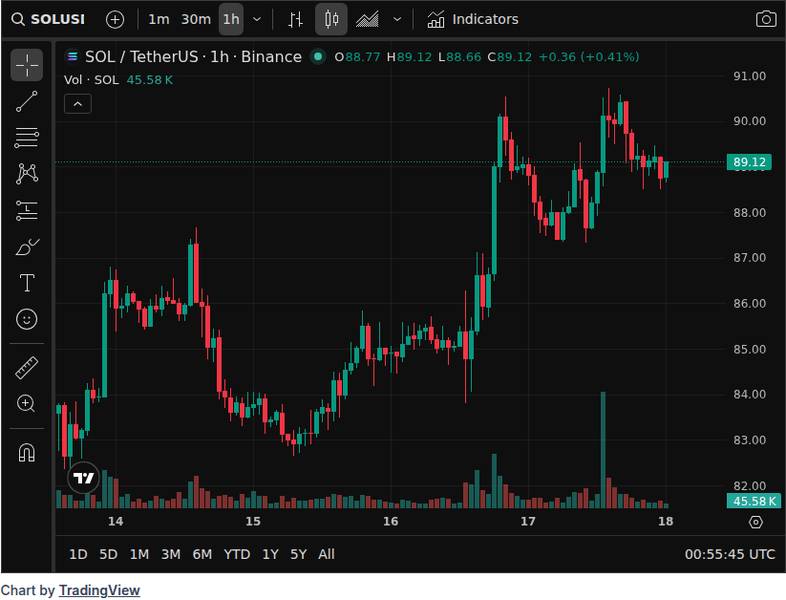Select the 1h timeframe
The width and height of the screenshot is (786, 600).
[231, 20]
